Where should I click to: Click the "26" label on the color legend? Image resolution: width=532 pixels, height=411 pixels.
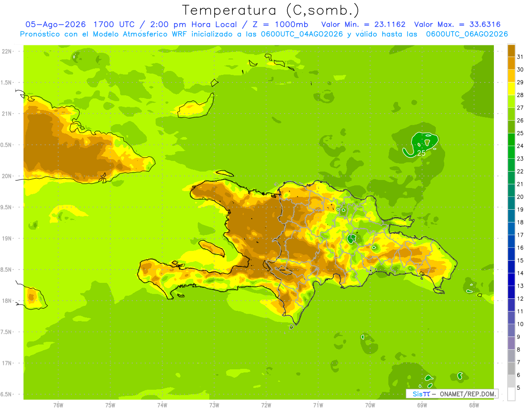[x=520, y=121]
